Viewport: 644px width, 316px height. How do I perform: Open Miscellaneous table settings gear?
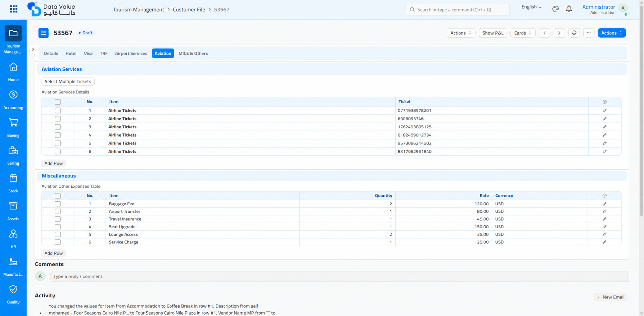[605, 196]
